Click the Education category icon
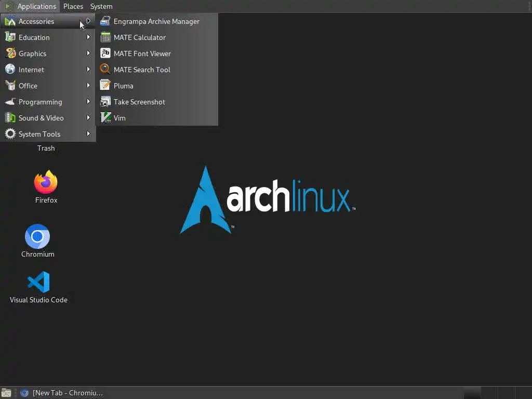Image resolution: width=532 pixels, height=399 pixels. (x=10, y=37)
